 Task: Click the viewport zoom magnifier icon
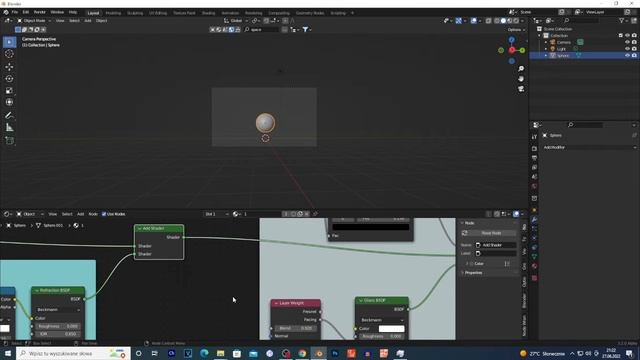[x=521, y=69]
